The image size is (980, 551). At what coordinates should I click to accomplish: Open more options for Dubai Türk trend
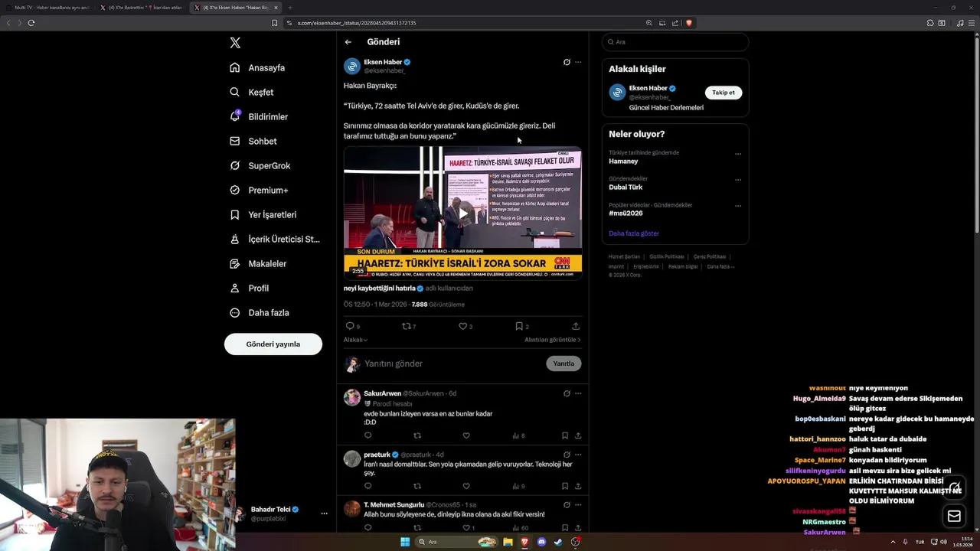coord(738,180)
